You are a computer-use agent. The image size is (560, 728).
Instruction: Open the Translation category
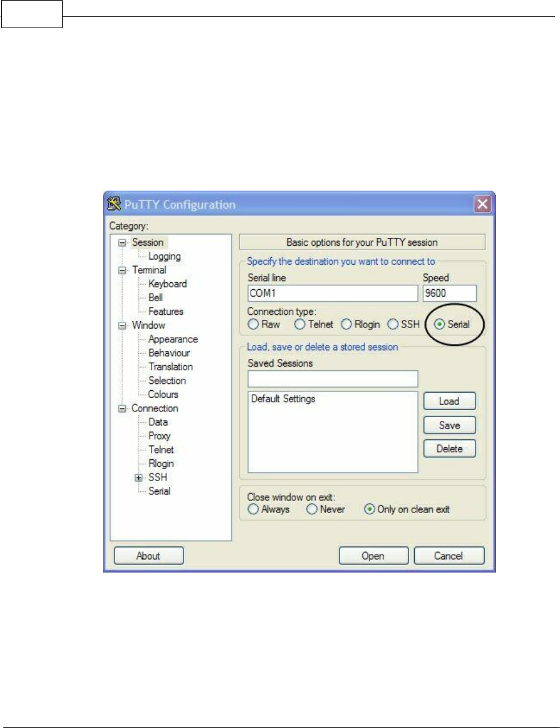click(170, 367)
